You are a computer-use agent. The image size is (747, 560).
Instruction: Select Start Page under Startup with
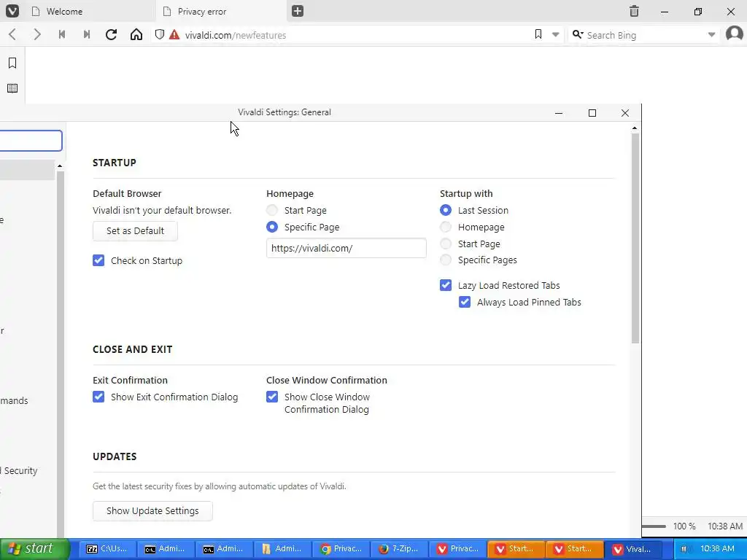click(x=446, y=244)
